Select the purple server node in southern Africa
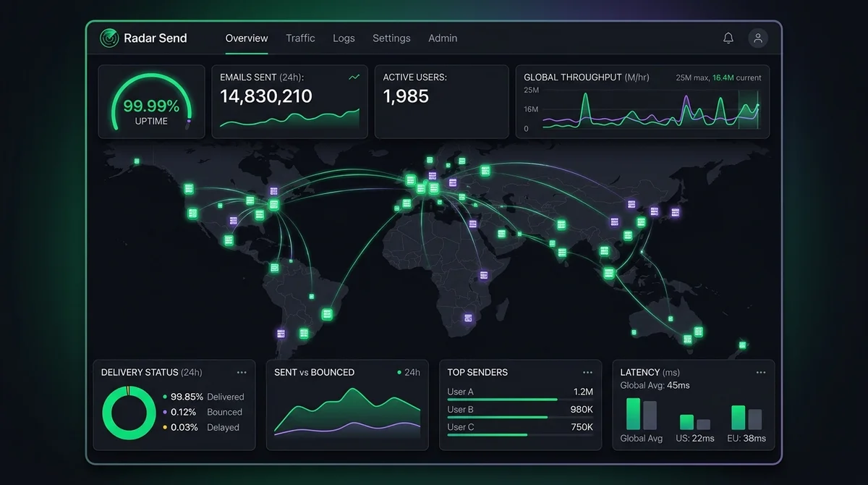868x485 pixels. (x=468, y=318)
